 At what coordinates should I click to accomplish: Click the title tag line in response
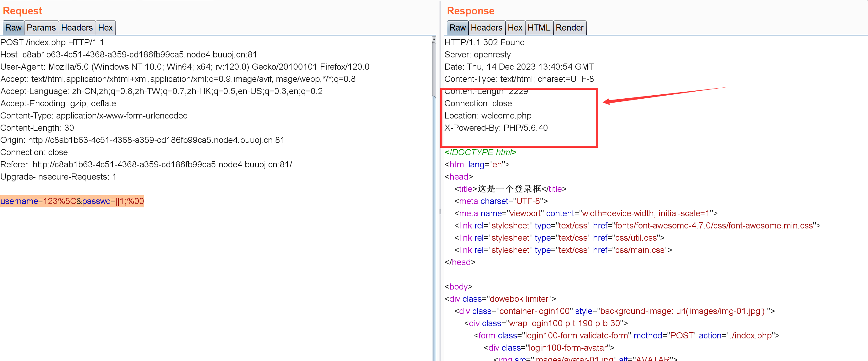[510, 189]
